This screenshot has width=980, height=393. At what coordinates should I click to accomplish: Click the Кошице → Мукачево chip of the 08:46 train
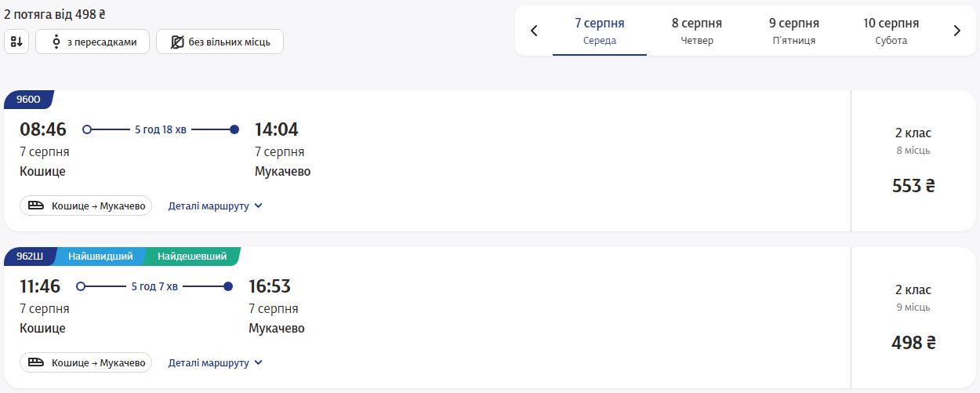click(86, 206)
